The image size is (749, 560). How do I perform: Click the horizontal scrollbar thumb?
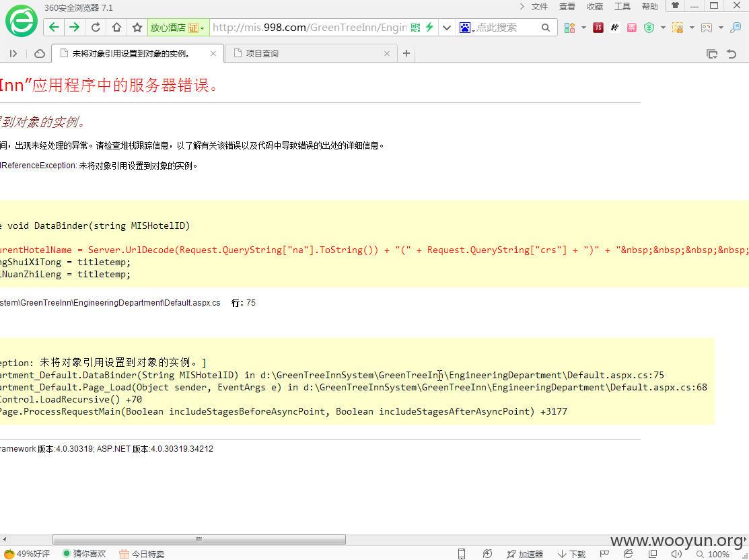click(199, 539)
